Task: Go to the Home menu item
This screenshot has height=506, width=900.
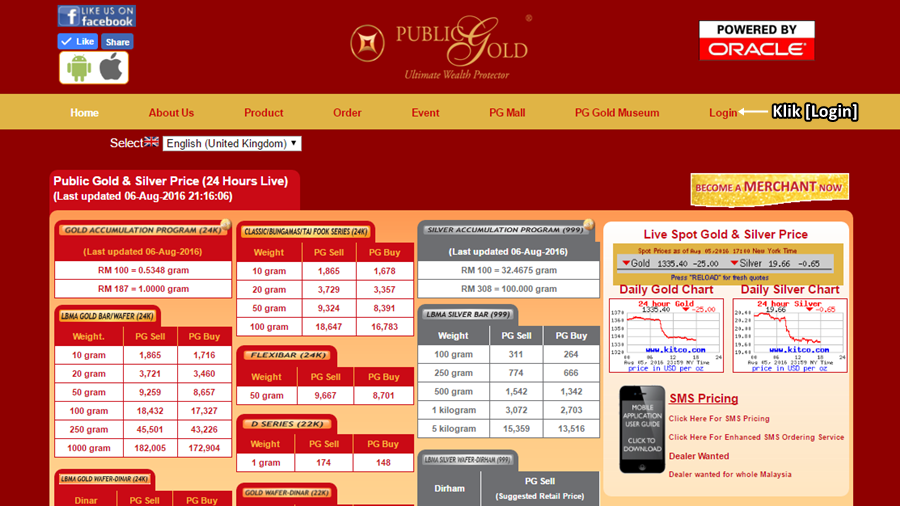Action: (x=84, y=112)
